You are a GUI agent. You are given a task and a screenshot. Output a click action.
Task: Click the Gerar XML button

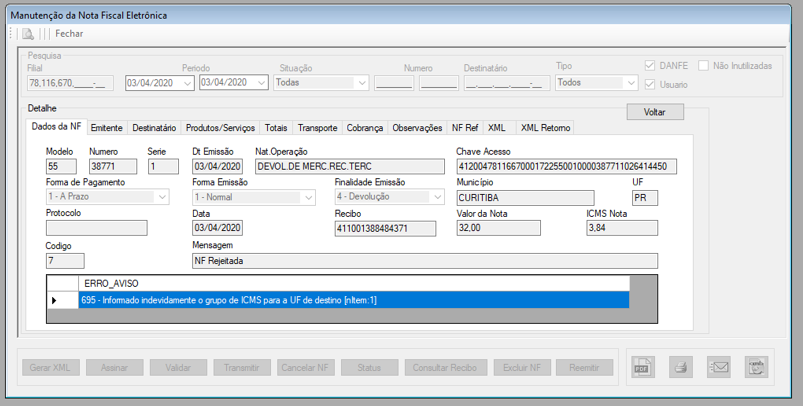coord(50,368)
